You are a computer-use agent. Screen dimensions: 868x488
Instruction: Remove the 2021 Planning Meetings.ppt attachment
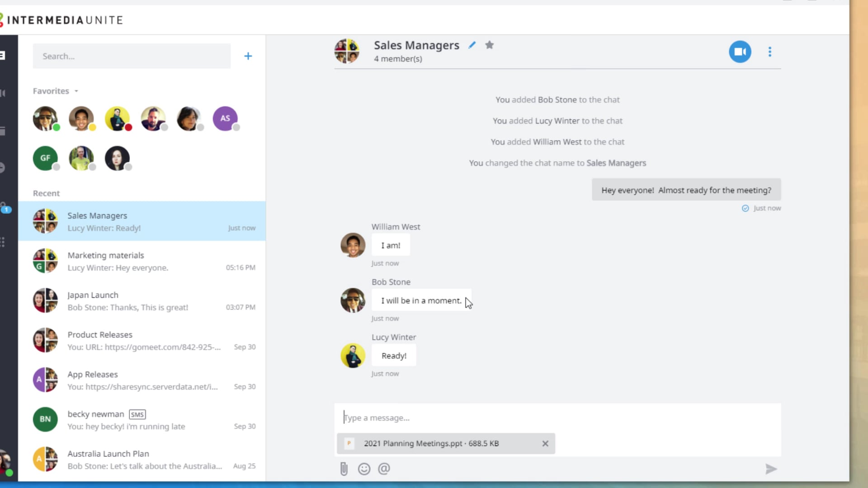tap(545, 444)
